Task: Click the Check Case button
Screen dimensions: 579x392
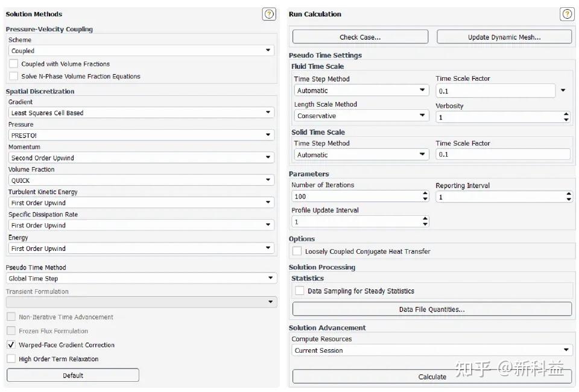Action: (x=360, y=37)
